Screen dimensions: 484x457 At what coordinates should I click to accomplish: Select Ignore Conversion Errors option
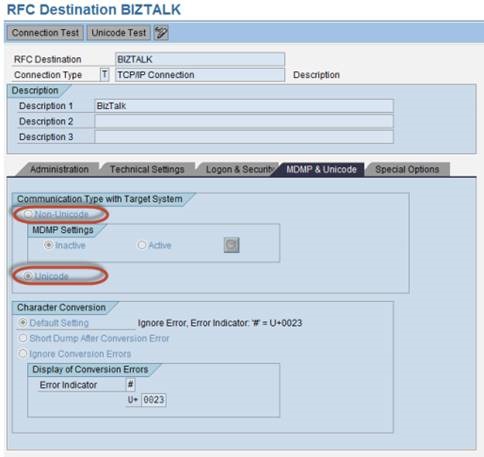point(23,354)
